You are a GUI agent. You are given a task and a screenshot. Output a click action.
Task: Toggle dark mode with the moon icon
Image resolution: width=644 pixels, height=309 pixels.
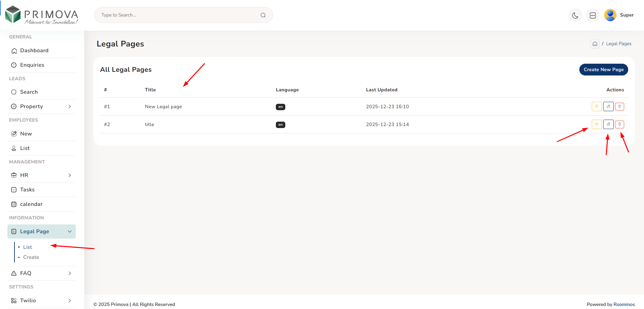[x=575, y=15]
